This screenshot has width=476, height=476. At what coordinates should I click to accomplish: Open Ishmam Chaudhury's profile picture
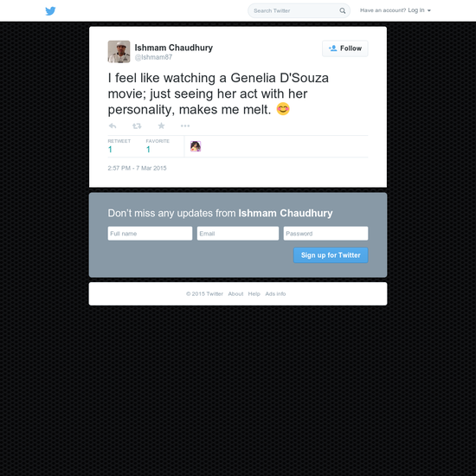point(119,52)
